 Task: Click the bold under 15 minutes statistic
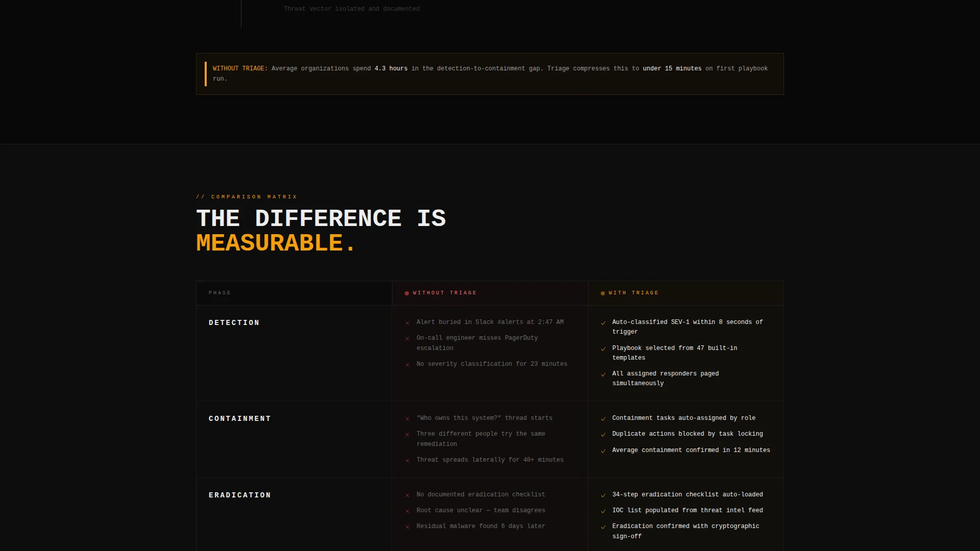pyautogui.click(x=672, y=68)
